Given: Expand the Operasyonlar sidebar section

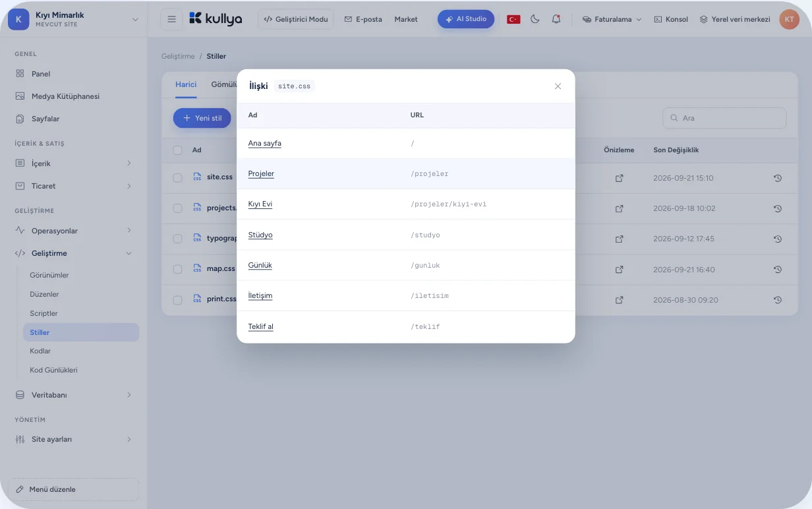Looking at the screenshot, I should coord(74,231).
